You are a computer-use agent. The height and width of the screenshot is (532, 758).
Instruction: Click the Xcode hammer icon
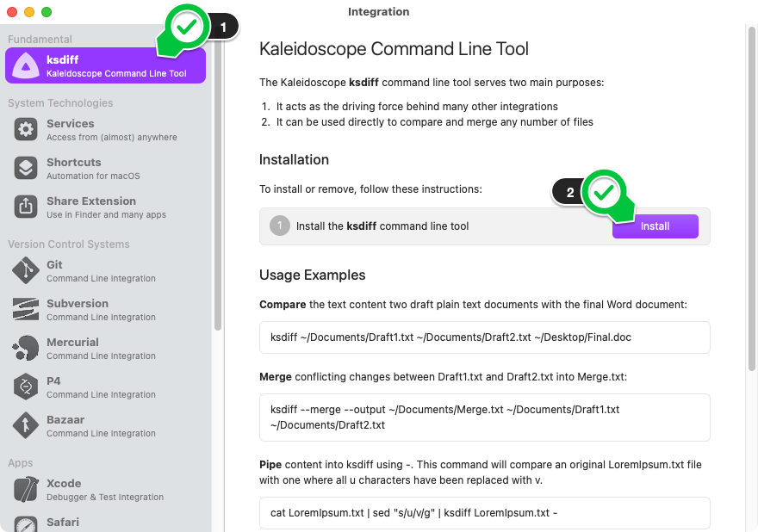(26, 490)
